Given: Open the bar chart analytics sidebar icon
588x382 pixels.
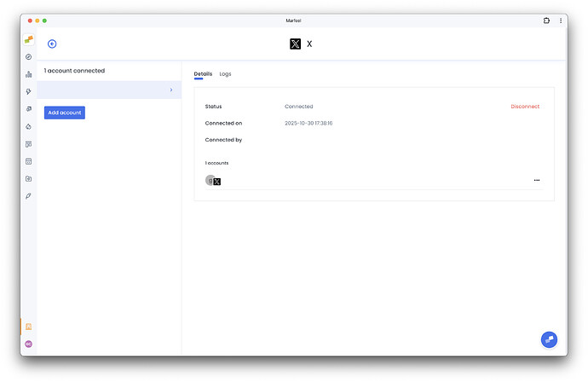Looking at the screenshot, I should [x=28, y=74].
